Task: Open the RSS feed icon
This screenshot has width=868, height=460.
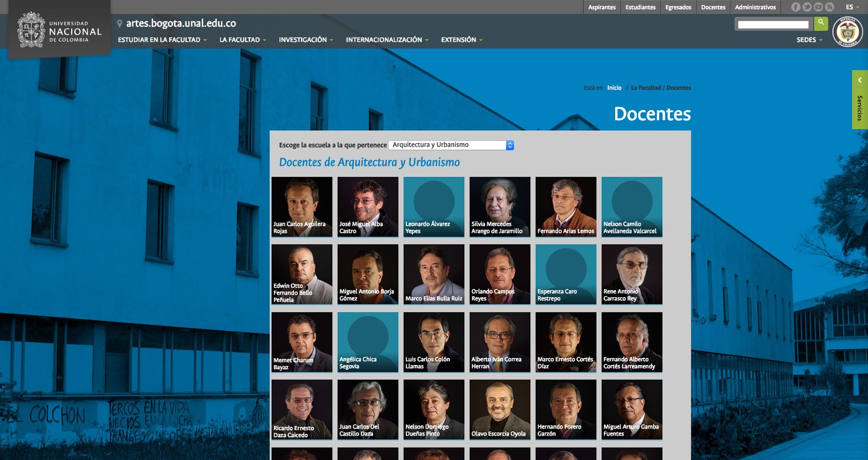Action: [829, 7]
